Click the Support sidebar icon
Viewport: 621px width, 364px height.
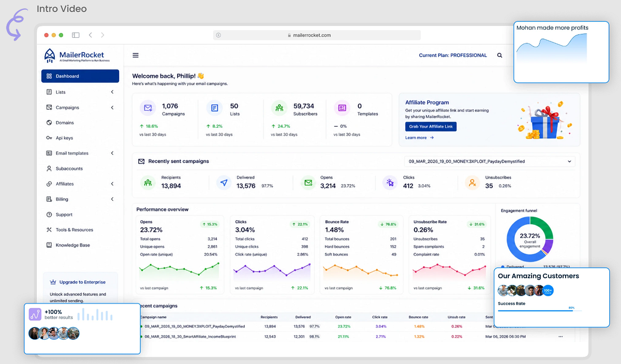pos(49,215)
